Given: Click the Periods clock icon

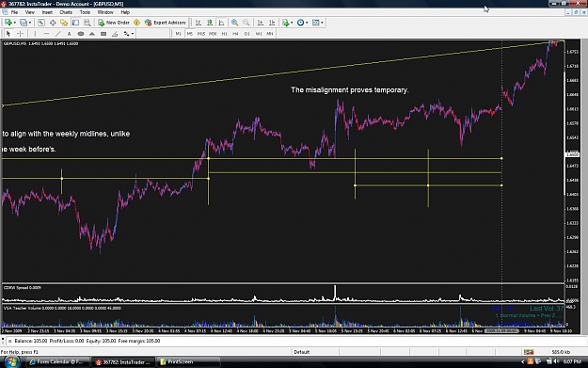Looking at the screenshot, I should [300, 23].
